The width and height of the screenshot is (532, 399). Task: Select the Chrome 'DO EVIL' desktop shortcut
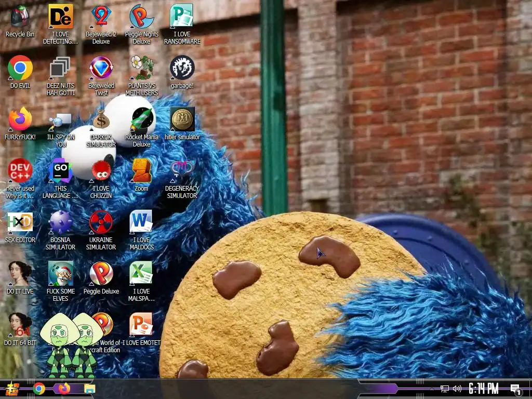pos(20,72)
